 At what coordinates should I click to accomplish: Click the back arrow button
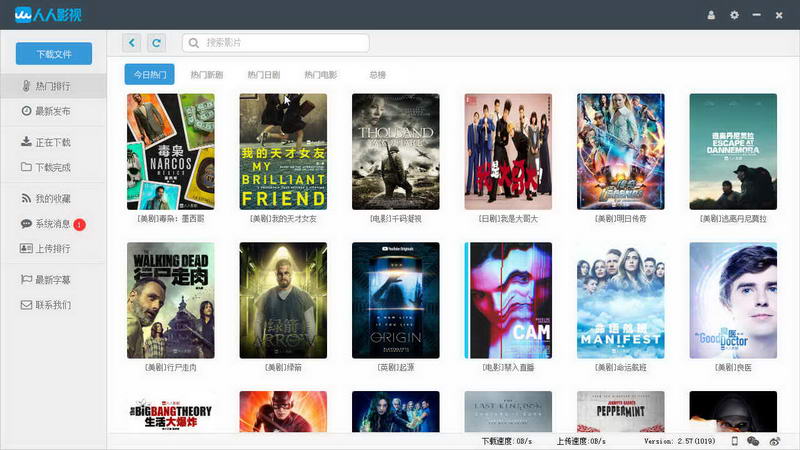coord(132,43)
